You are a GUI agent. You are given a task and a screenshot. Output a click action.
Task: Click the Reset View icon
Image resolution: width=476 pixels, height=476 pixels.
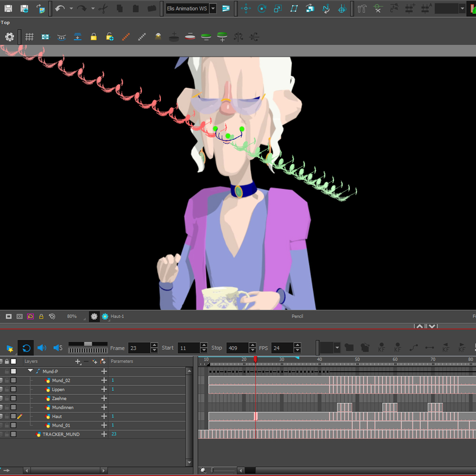pyautogui.click(x=45, y=37)
